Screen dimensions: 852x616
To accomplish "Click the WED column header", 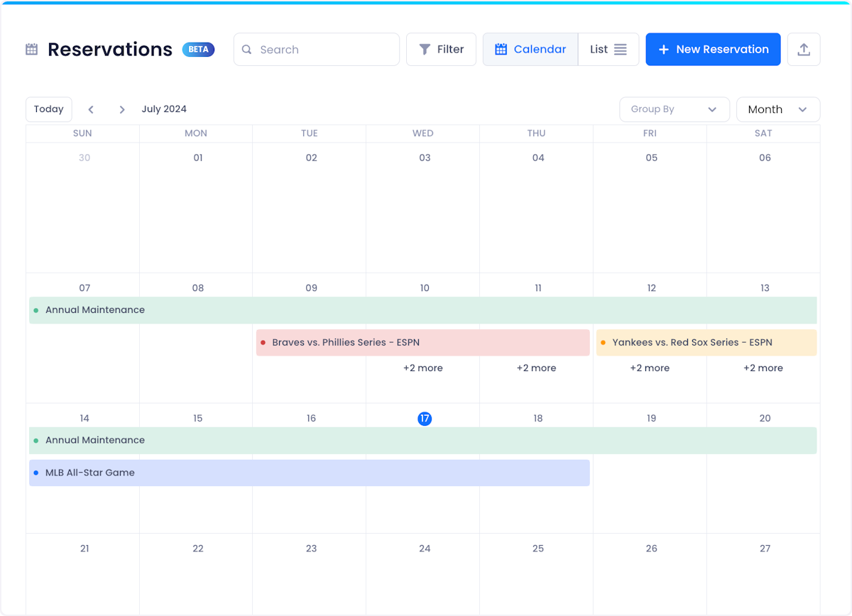I will tap(423, 133).
